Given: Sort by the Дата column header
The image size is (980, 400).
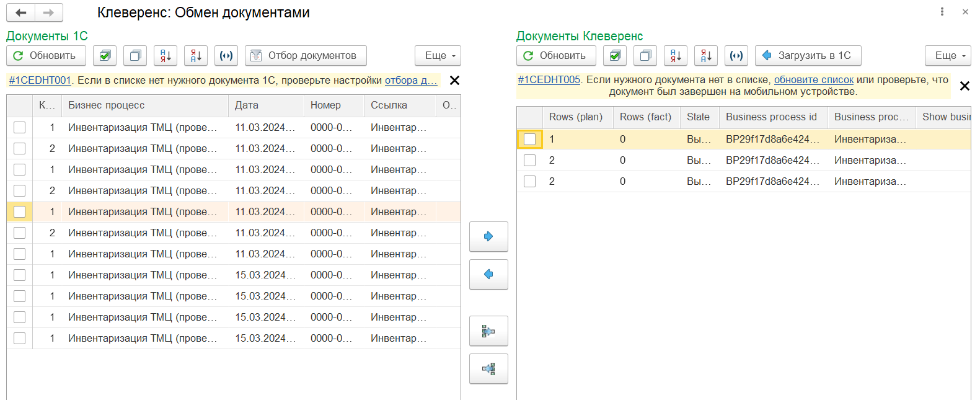Looking at the screenshot, I should coord(266,105).
